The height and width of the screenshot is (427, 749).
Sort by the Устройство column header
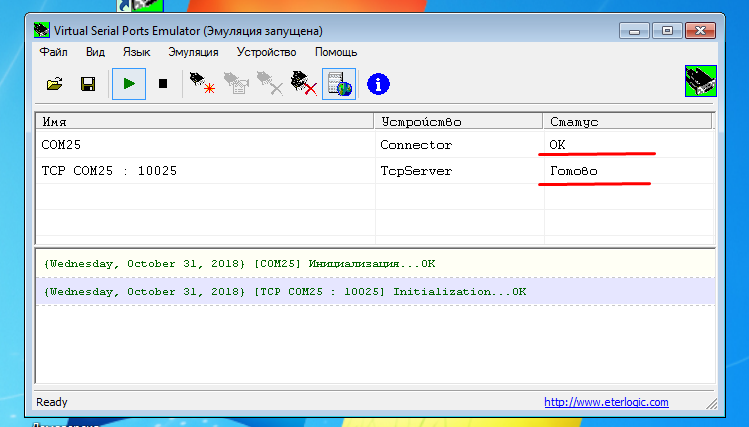(x=458, y=121)
